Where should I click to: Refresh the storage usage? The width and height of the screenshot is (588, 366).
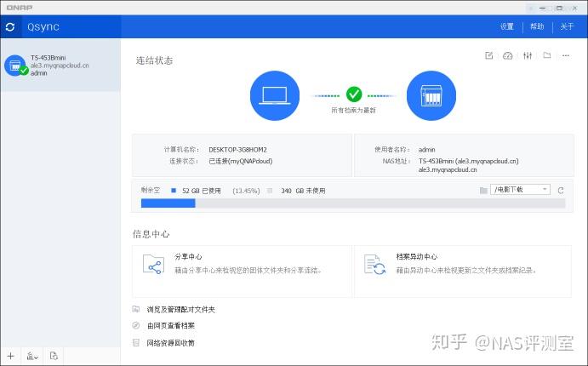click(561, 191)
